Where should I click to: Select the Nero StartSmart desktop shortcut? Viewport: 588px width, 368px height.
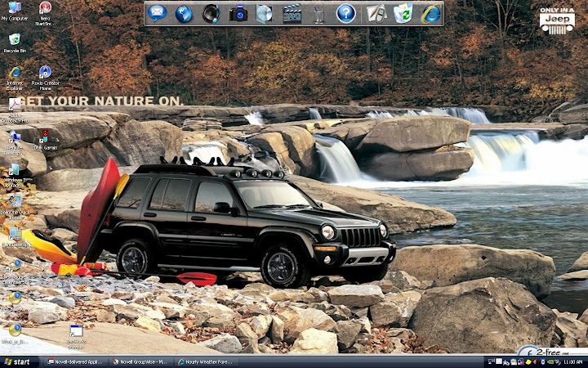(x=46, y=14)
